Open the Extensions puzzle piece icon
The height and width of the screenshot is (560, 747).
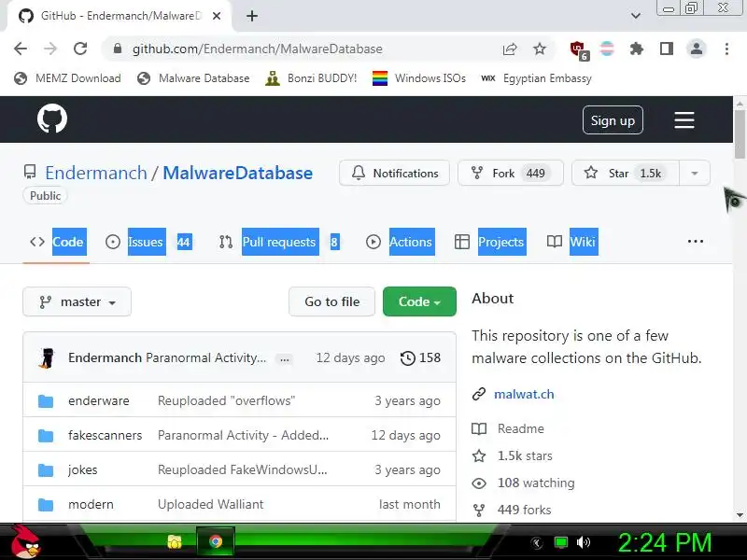click(x=637, y=49)
